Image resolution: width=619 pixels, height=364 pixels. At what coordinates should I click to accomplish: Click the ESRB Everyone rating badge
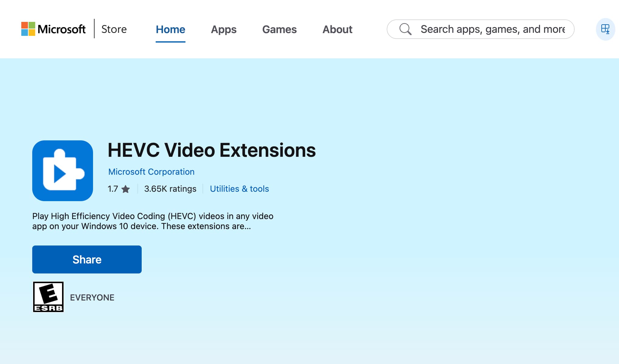pyautogui.click(x=48, y=297)
